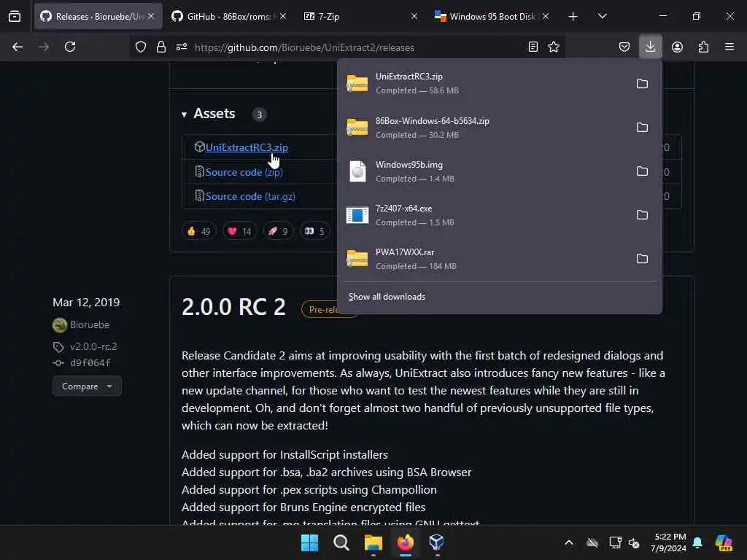Download Source code (tar.gz)

tap(250, 196)
